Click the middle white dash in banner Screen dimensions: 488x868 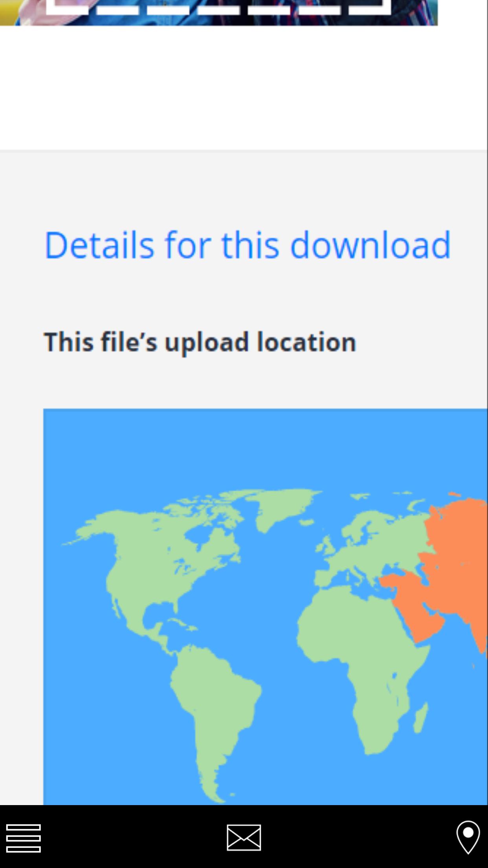219,10
